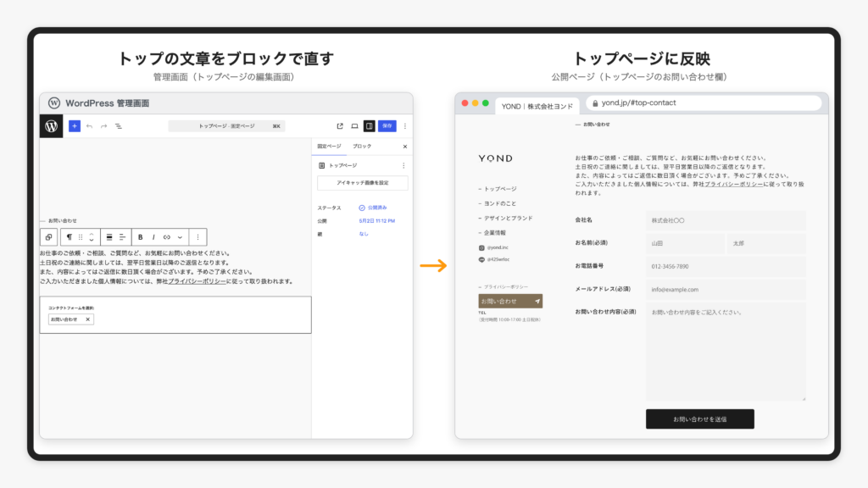
Task: Click the メールアドレス input field
Action: point(726,290)
